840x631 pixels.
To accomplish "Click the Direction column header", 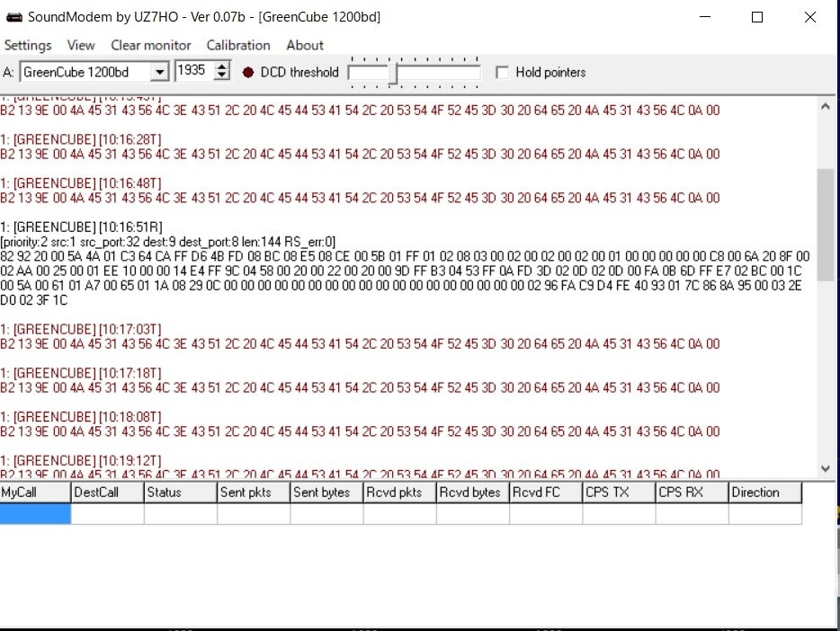I will [765, 493].
